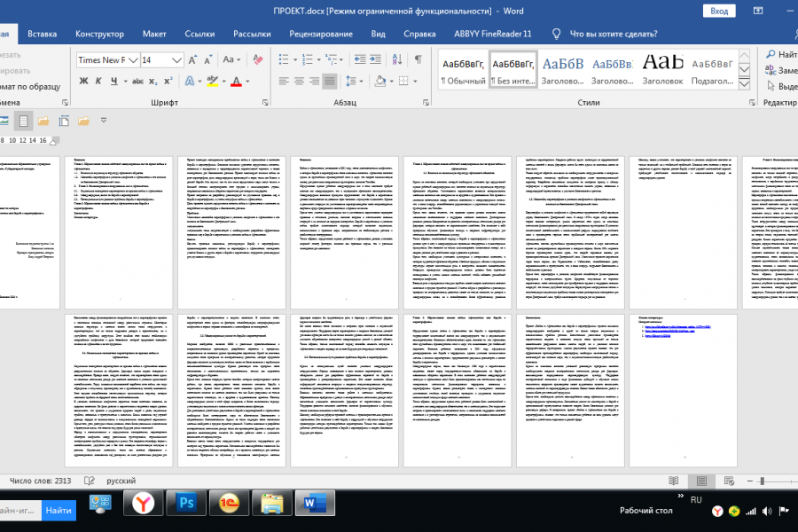Apply the Подзаголовок style
Viewport: 798px width, 532px height.
[712, 70]
